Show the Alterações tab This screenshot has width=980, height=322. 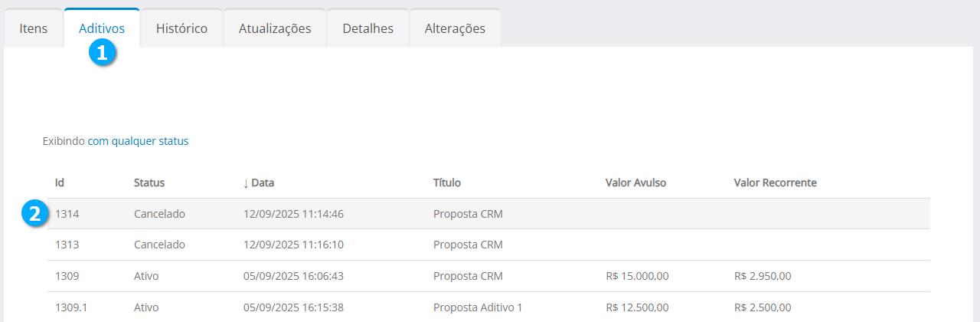455,28
